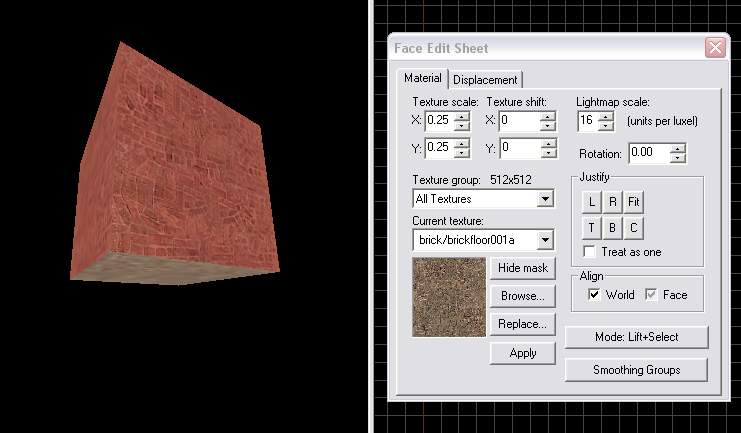Click the Smoothing Groups button
Viewport: 741px width, 433px height.
(636, 370)
